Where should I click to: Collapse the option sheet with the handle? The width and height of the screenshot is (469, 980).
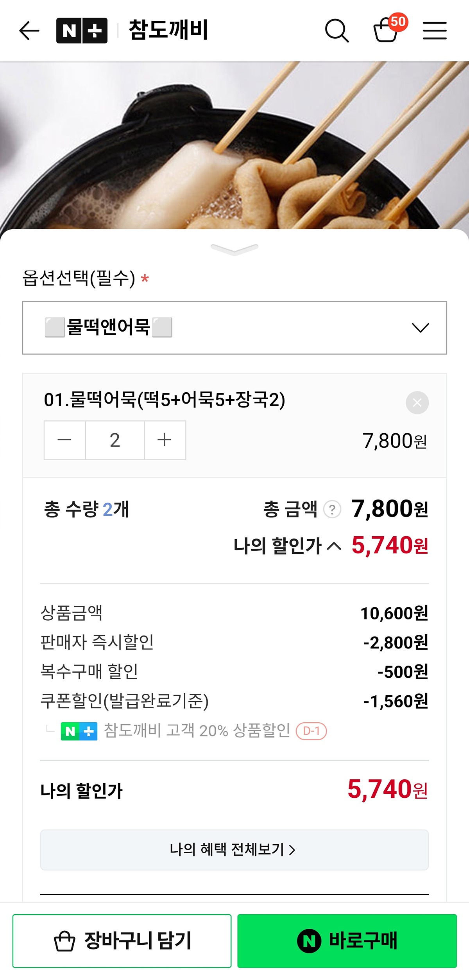(x=234, y=249)
